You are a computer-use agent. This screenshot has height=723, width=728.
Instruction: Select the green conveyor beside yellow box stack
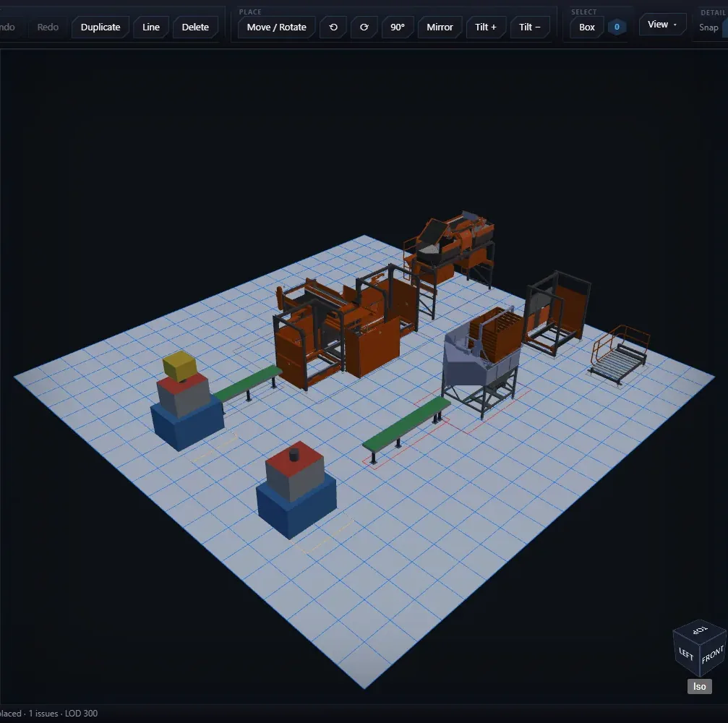click(249, 384)
